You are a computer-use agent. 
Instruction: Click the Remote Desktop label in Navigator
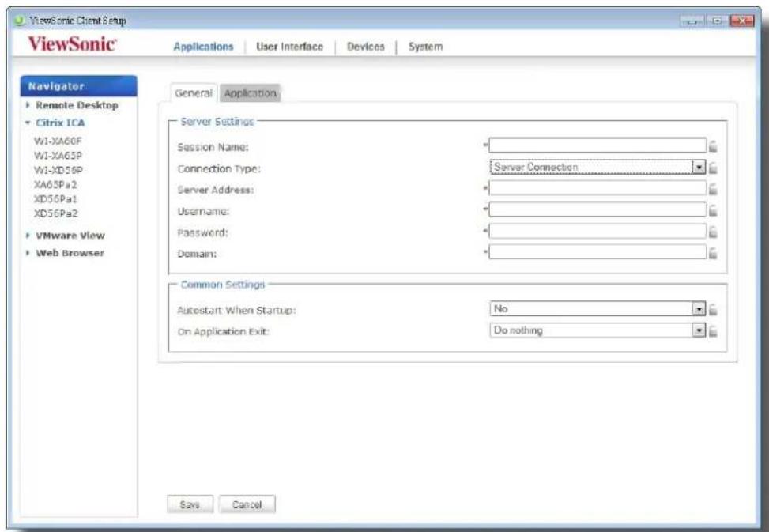tap(77, 105)
